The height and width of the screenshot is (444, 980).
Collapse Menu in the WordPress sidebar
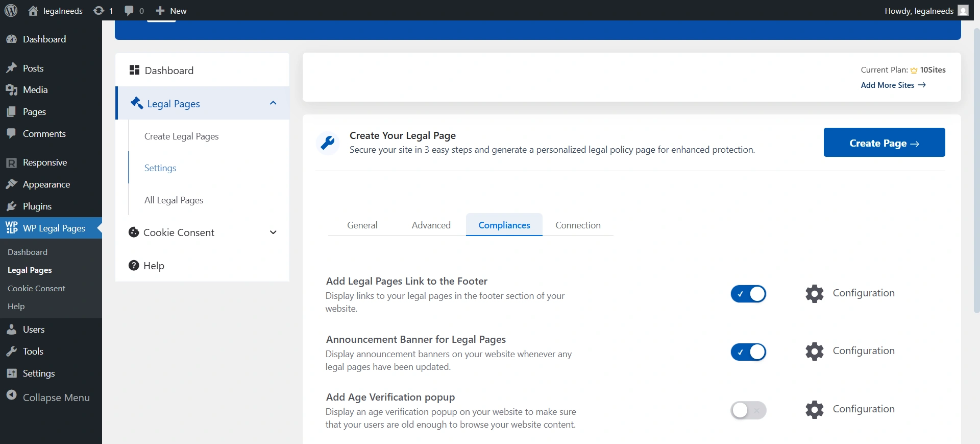pos(48,398)
